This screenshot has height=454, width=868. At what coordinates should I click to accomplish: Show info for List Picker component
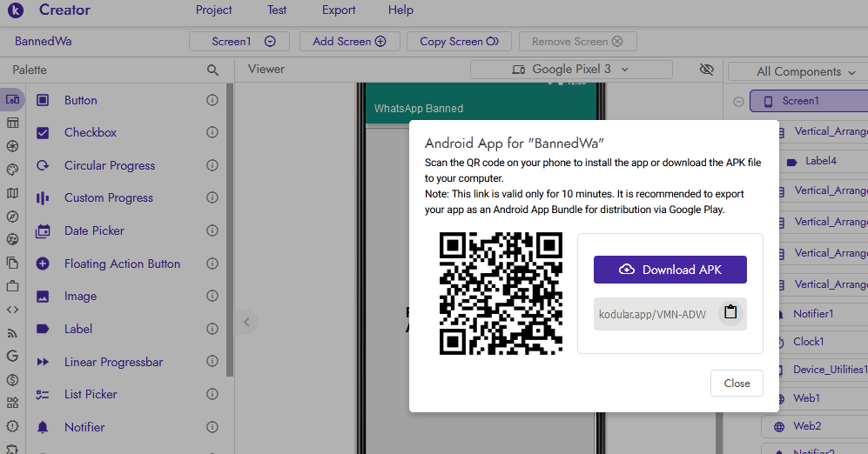[x=212, y=394]
